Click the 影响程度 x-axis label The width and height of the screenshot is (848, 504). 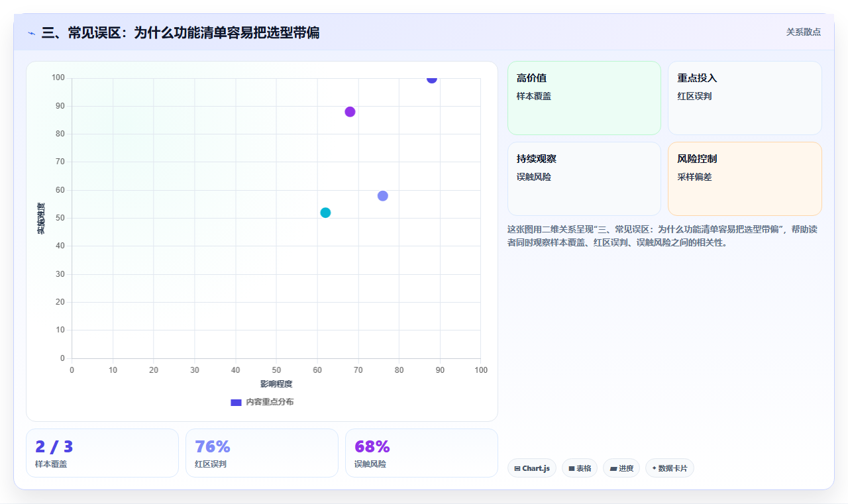[x=276, y=384]
